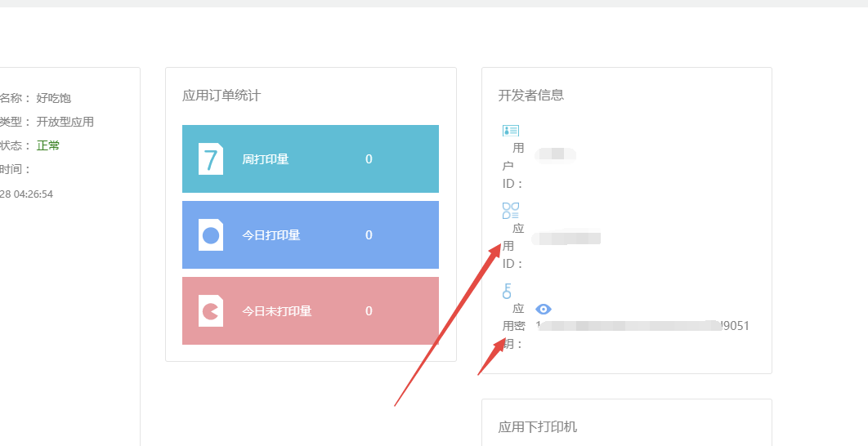Click the number 7 weekly print icon
This screenshot has width=868, height=446.
tap(211, 158)
